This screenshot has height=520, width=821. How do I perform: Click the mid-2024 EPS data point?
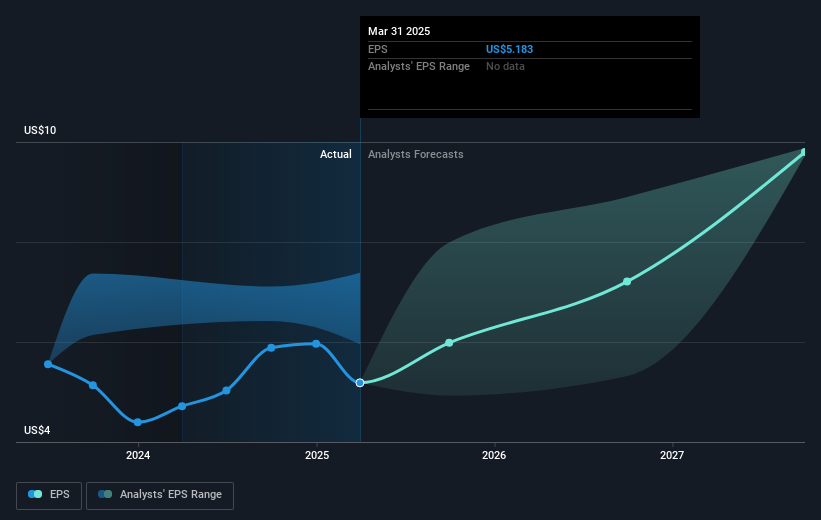click(226, 391)
